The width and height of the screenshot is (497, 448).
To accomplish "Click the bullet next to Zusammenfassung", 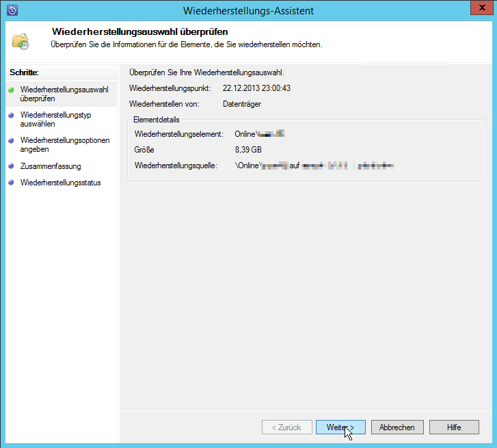I will pos(11,166).
